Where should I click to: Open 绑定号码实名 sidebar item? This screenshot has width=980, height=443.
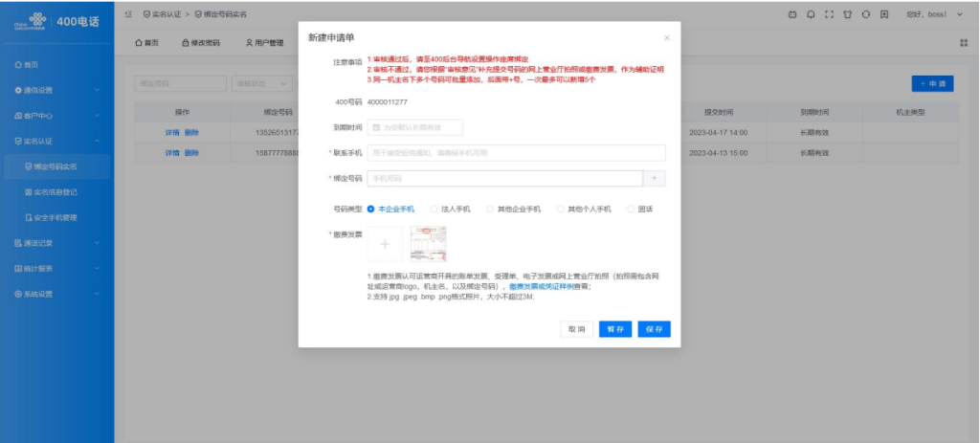tap(56, 166)
